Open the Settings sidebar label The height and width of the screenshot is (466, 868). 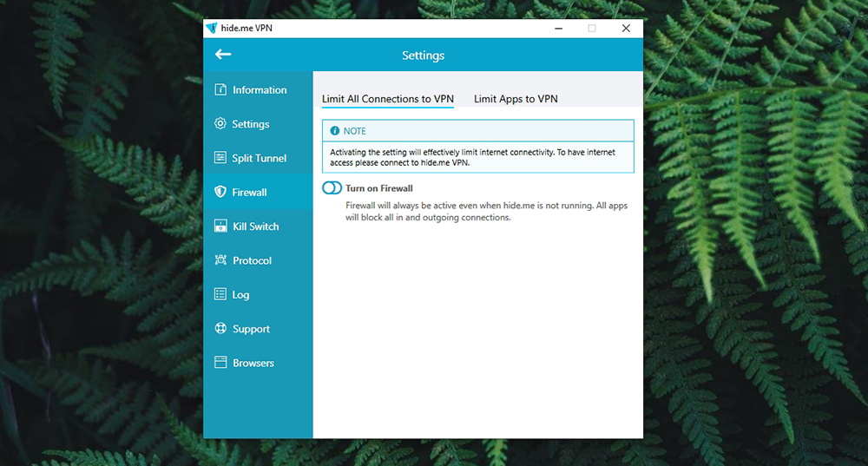(x=250, y=124)
